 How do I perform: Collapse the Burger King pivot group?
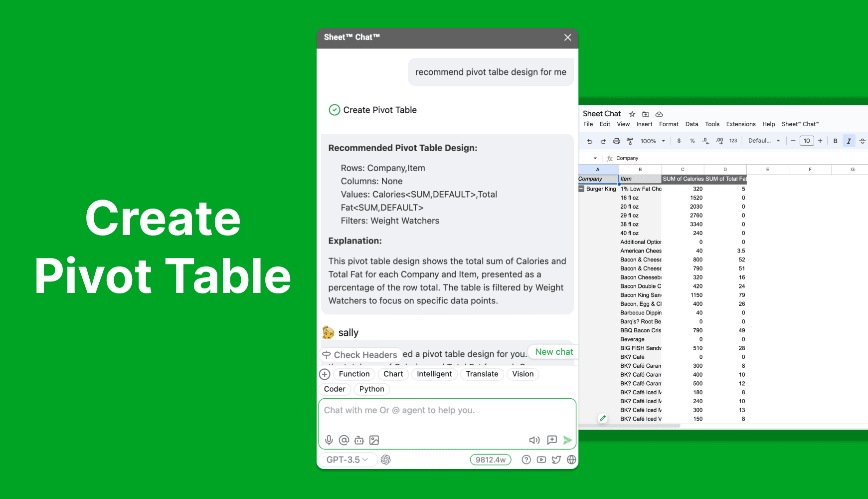pyautogui.click(x=581, y=189)
